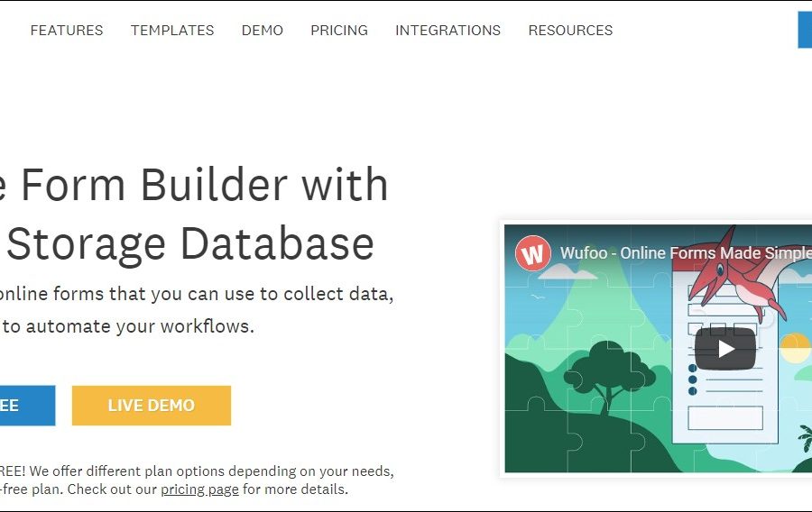Image resolution: width=812 pixels, height=512 pixels.
Task: Open the INTEGRATIONS nav item
Action: coord(448,30)
